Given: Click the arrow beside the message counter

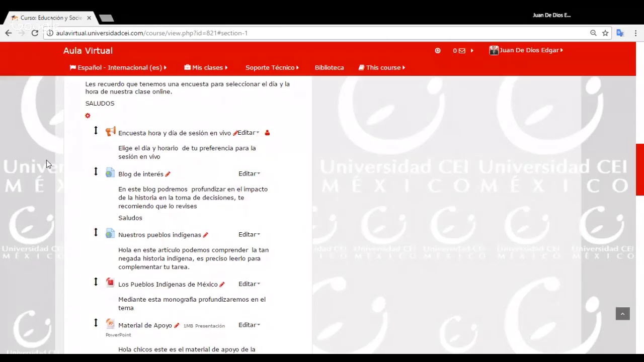Looking at the screenshot, I should (472, 50).
